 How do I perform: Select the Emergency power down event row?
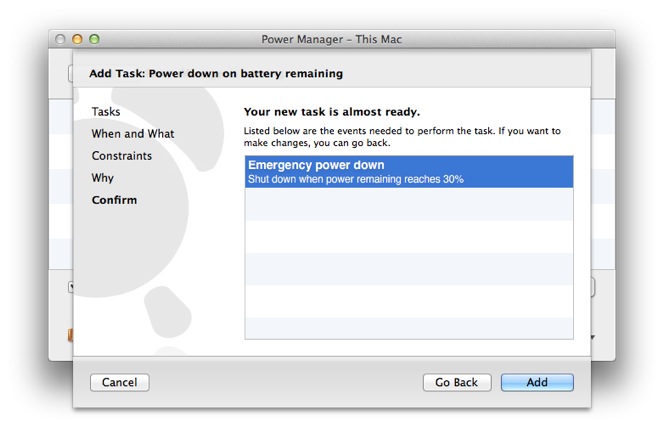[x=409, y=172]
